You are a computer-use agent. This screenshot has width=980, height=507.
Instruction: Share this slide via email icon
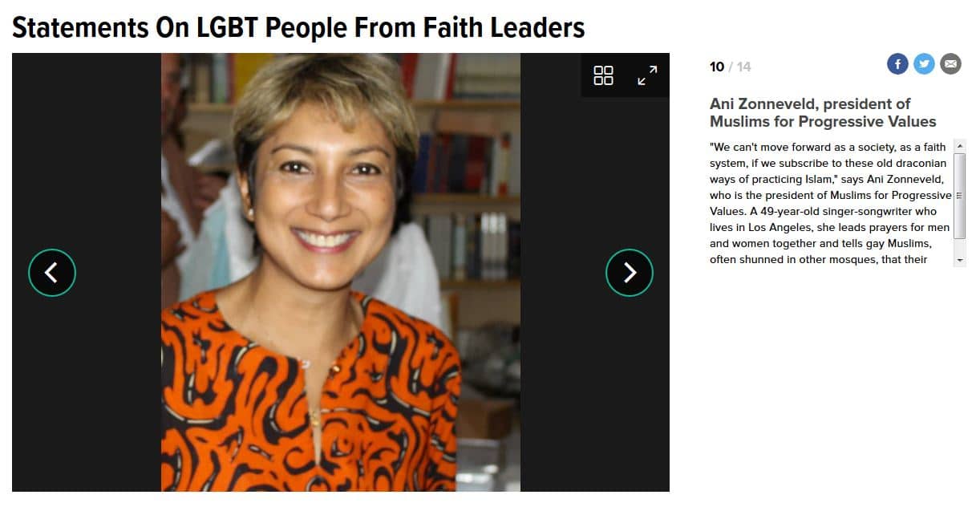coord(950,64)
